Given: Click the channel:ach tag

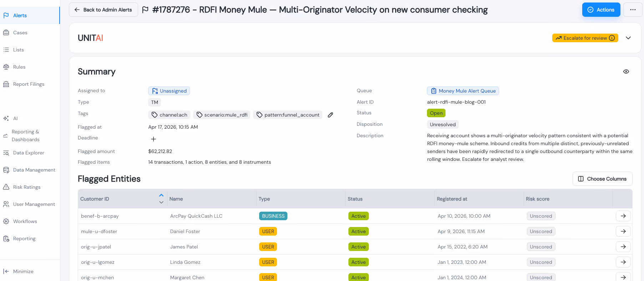Looking at the screenshot, I should click(169, 115).
